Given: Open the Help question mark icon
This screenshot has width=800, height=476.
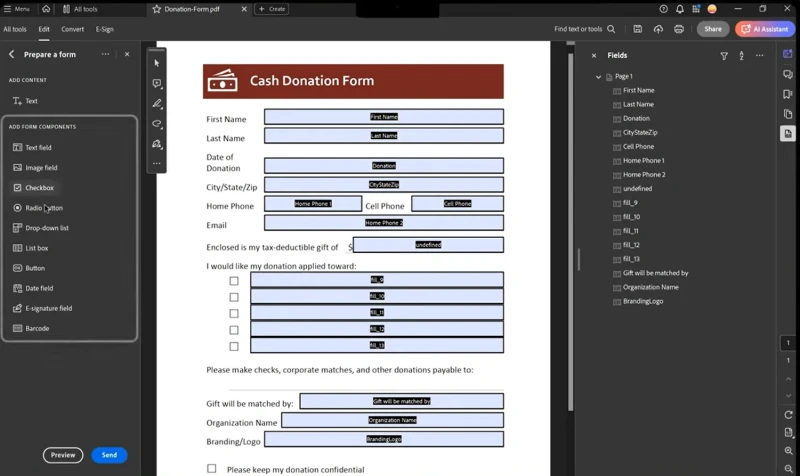Looking at the screenshot, I should (x=663, y=9).
